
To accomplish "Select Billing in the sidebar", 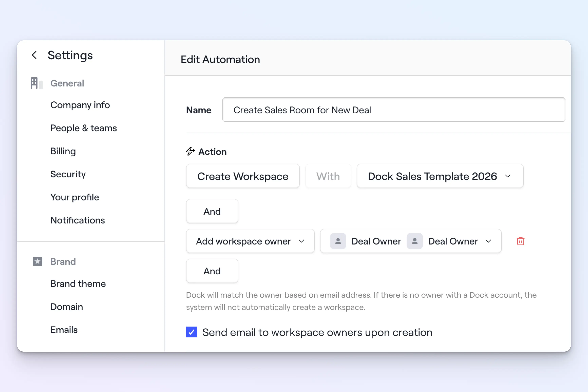I will click(x=63, y=151).
